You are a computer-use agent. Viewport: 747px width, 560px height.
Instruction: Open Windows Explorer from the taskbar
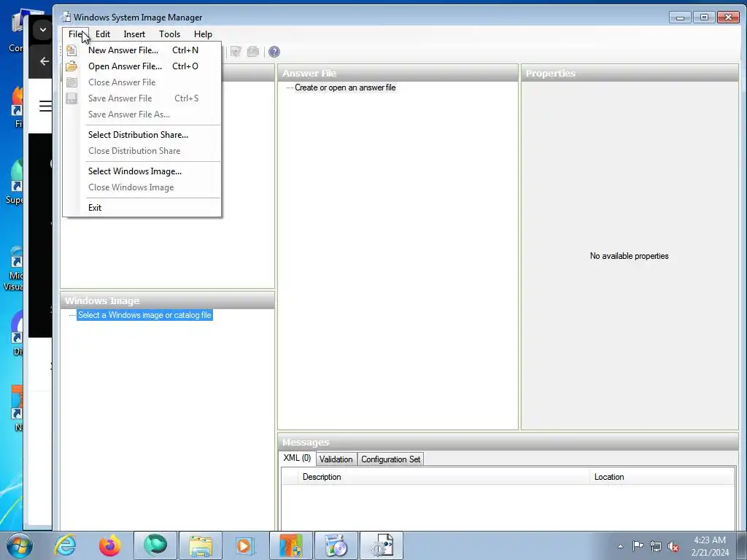coord(200,545)
